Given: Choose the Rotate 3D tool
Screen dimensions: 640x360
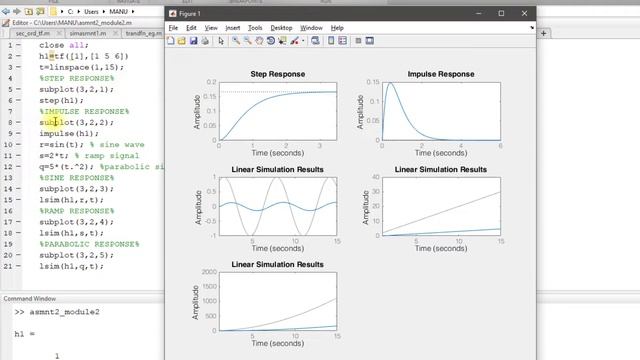Looking at the screenshot, I should tap(271, 40).
